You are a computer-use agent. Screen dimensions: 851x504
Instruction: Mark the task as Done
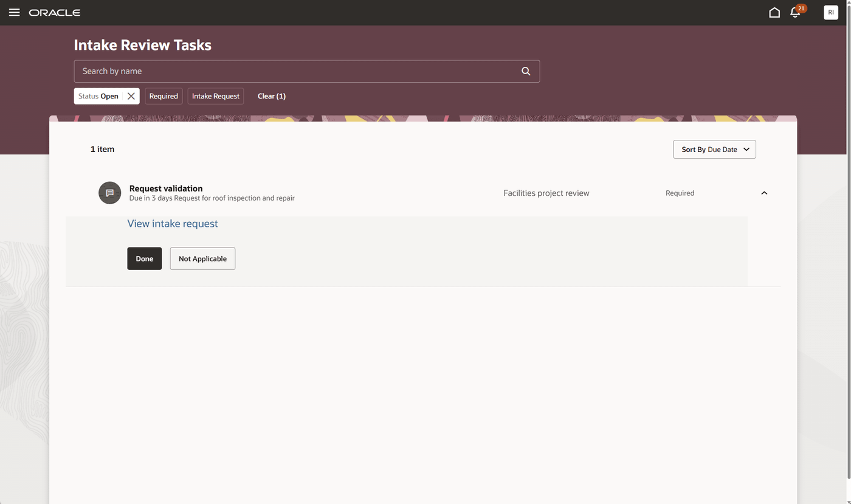(x=145, y=258)
